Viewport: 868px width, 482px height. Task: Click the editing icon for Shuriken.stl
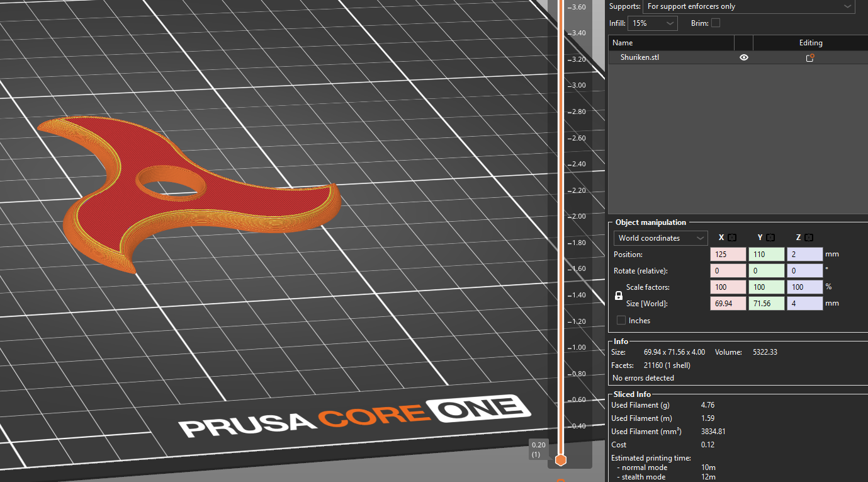point(810,57)
